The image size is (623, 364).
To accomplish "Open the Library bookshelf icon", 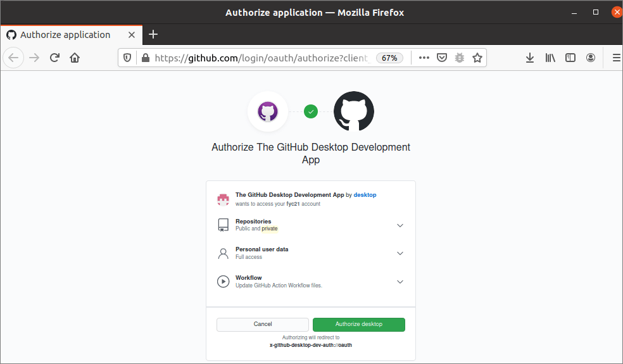I will (x=550, y=58).
